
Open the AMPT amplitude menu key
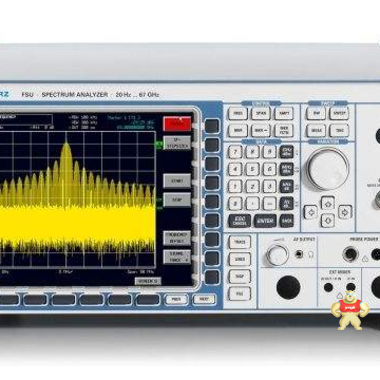click(x=284, y=114)
